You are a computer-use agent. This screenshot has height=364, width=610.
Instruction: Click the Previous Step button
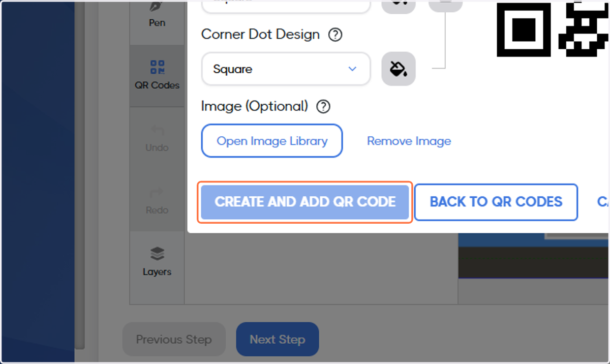tap(174, 339)
